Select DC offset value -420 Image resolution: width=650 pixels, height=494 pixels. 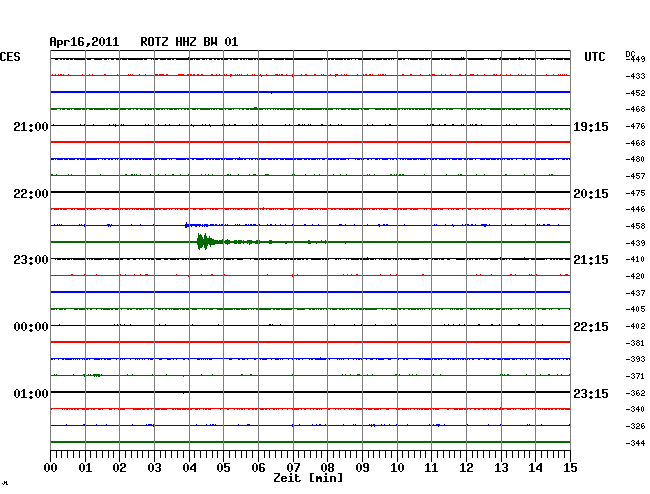point(635,276)
